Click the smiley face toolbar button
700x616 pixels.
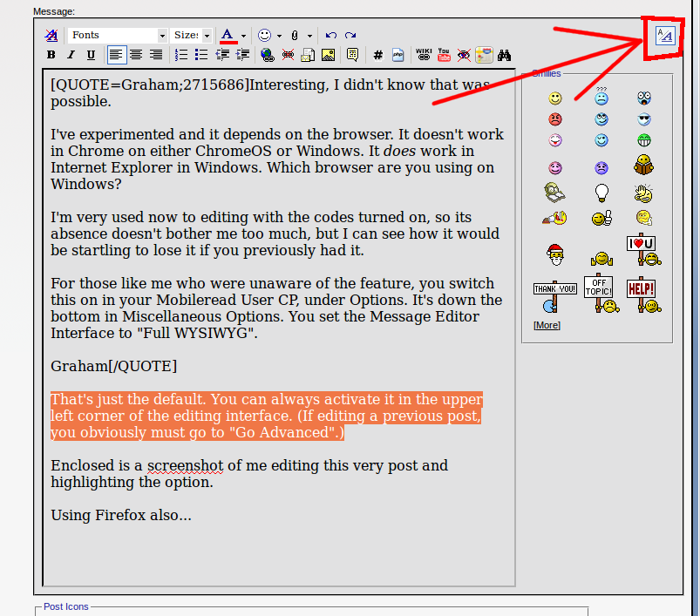pos(264,35)
